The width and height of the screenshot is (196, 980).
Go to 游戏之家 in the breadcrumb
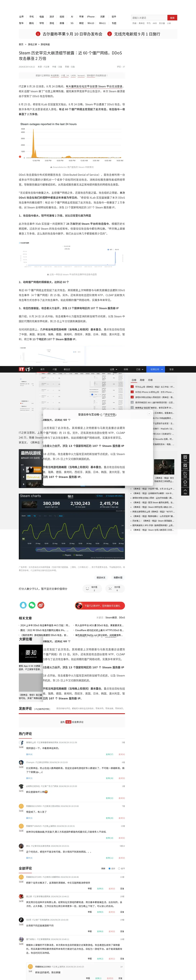pyautogui.click(x=32, y=45)
